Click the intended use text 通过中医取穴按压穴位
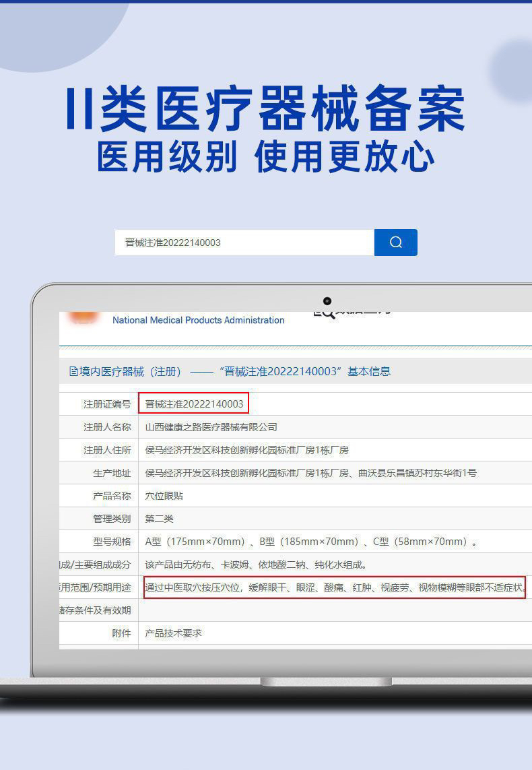This screenshot has width=532, height=770. [x=335, y=587]
